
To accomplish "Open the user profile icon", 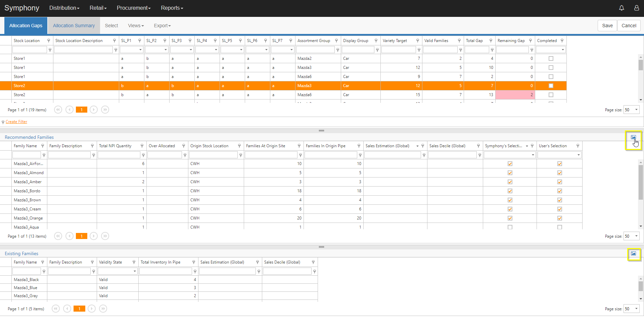I will pos(636,8).
